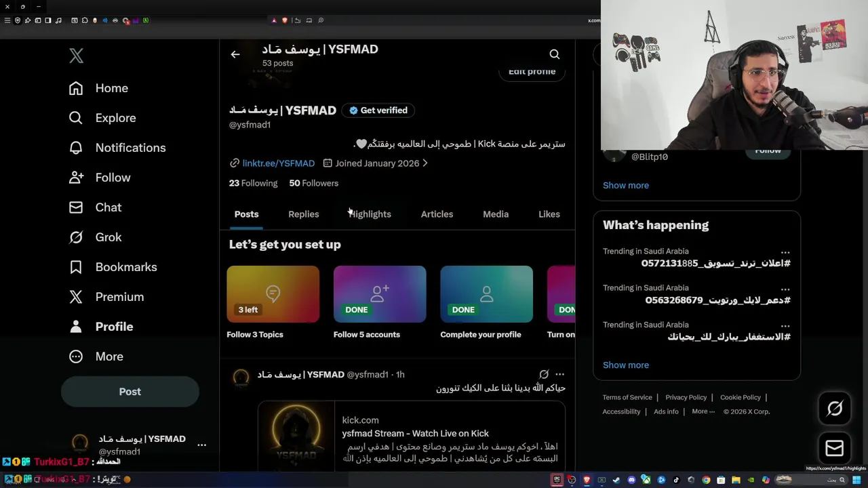Click the blue-outlined Post button
The width and height of the screenshot is (868, 488).
point(130,392)
